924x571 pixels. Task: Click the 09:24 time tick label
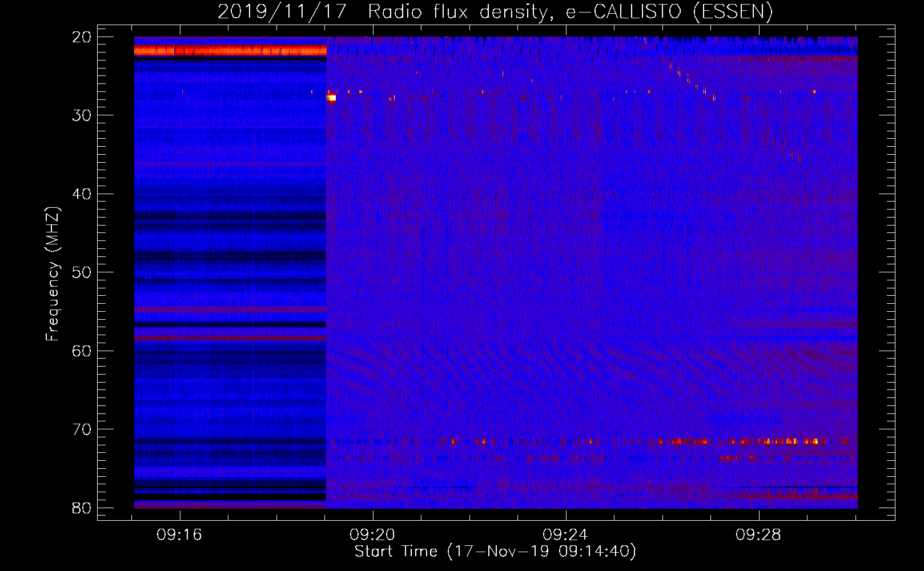pos(565,535)
